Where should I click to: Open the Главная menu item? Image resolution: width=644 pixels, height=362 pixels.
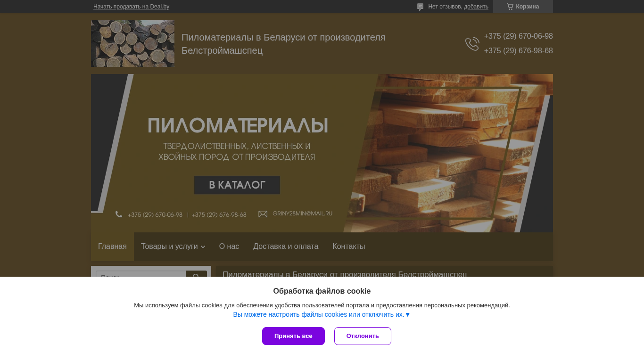point(112,247)
